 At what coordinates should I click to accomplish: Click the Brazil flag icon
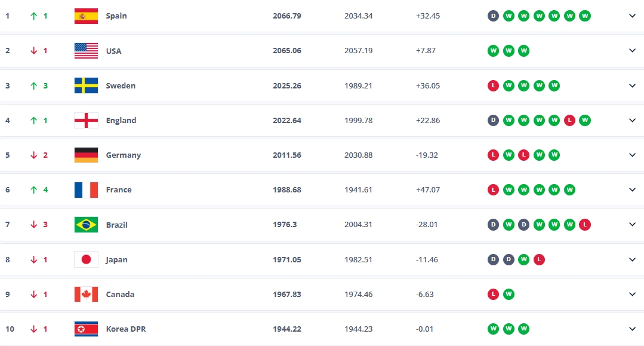click(x=86, y=225)
